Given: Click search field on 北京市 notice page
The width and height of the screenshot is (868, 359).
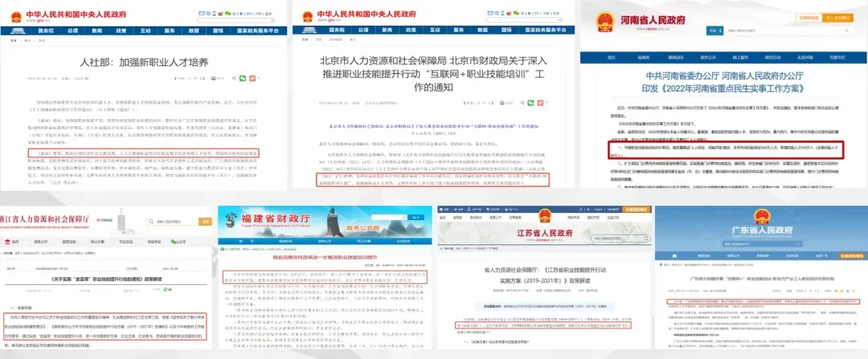Looking at the screenshot, I should coord(526,20).
